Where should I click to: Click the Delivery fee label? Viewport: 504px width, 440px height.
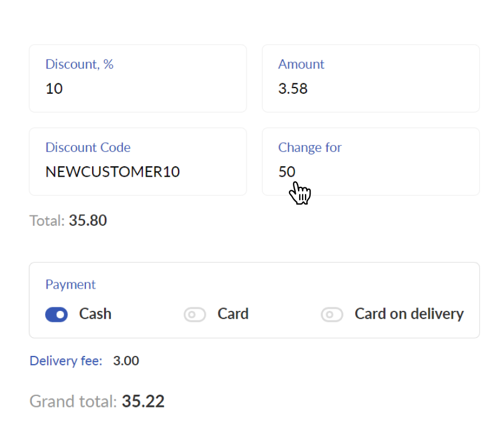[x=66, y=361]
